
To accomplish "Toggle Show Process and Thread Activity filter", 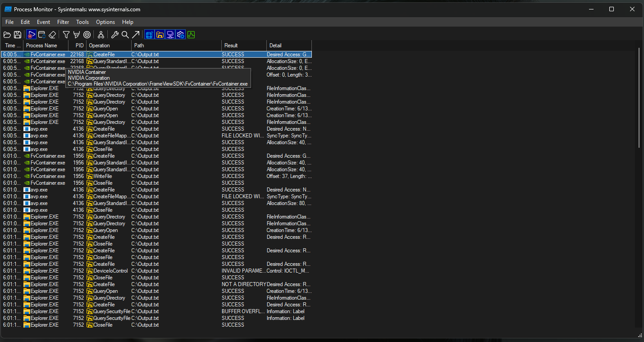I will (x=180, y=35).
